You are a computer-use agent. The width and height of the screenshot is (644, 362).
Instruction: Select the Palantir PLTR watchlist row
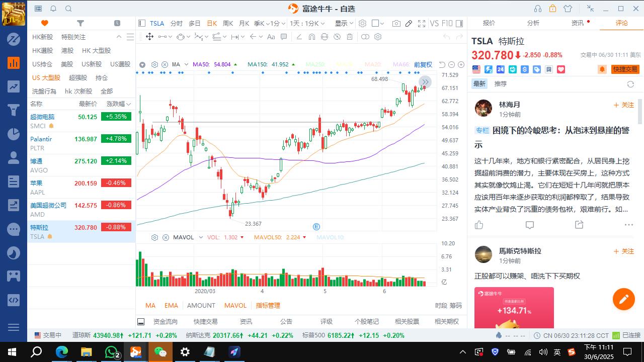81,143
